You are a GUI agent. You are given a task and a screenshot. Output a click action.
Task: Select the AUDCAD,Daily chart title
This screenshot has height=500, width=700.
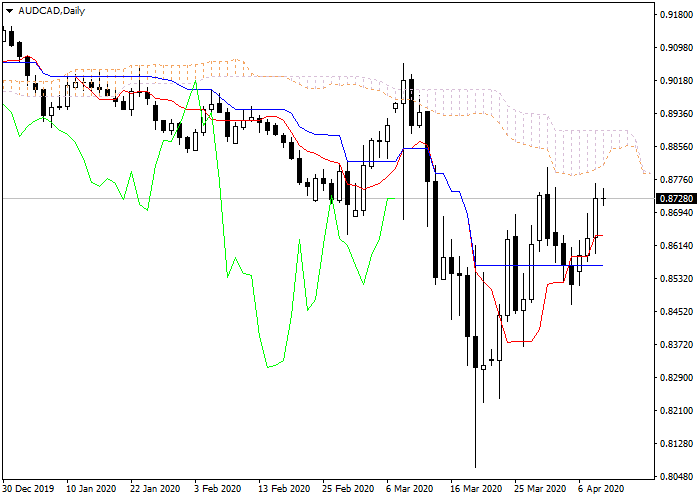pyautogui.click(x=51, y=11)
